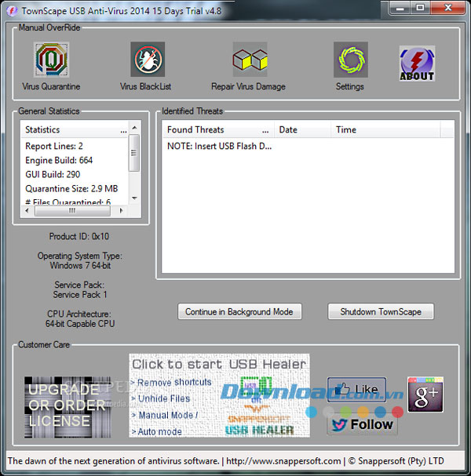Click the Google Plus icon
The height and width of the screenshot is (476, 471).
coord(425,394)
